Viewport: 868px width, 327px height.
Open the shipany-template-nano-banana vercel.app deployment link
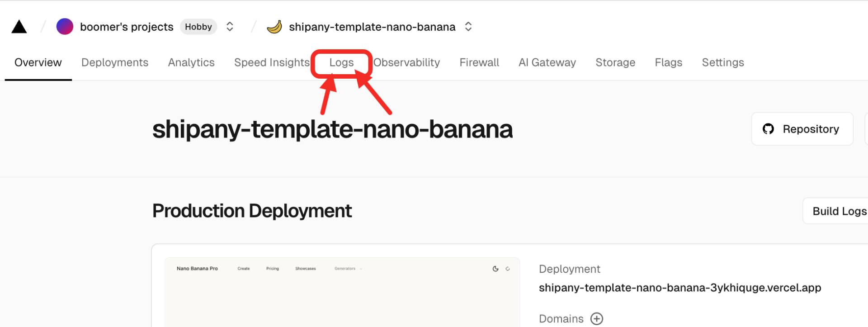[x=679, y=288]
